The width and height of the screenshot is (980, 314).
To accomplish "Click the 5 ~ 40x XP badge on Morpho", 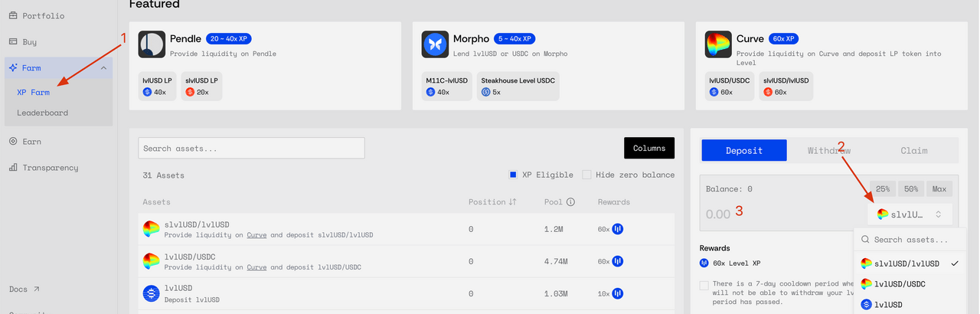I will click(514, 38).
